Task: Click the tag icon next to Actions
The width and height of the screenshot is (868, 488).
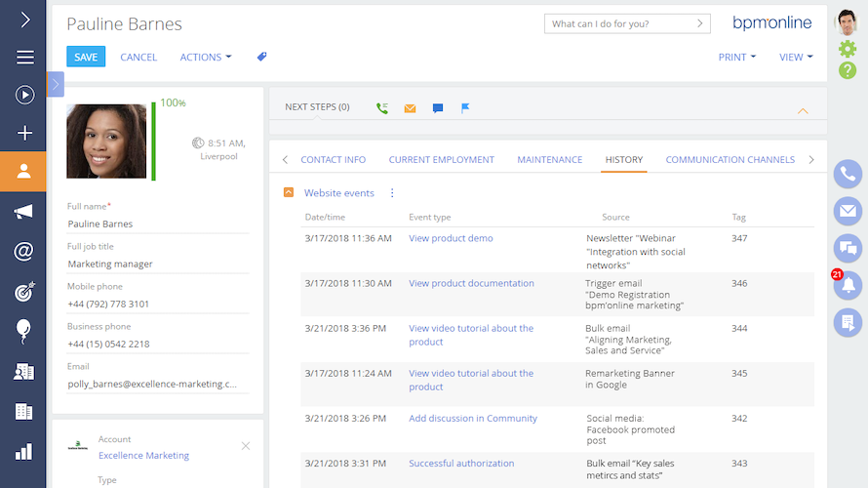Action: [261, 57]
